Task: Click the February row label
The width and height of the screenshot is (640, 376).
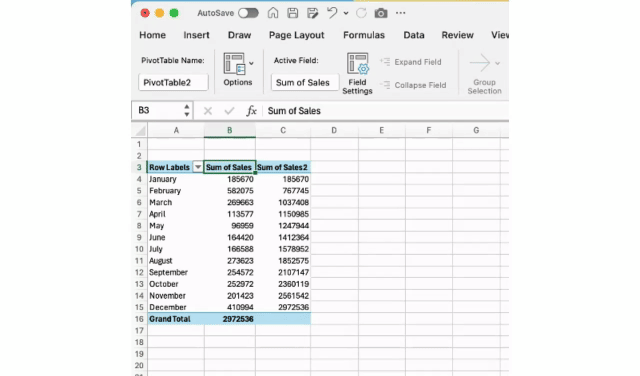Action: click(165, 191)
